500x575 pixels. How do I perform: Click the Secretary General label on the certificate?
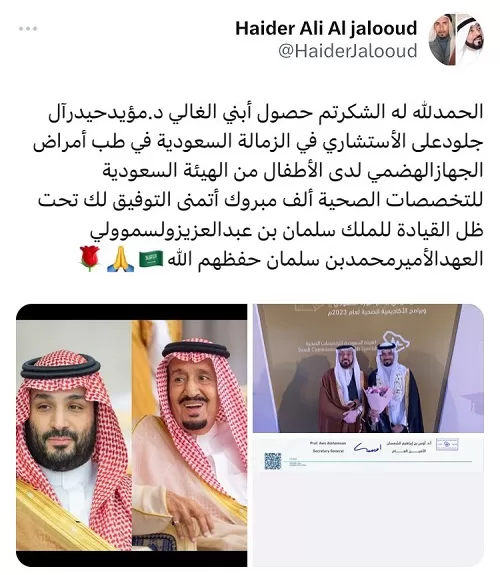coord(328,451)
